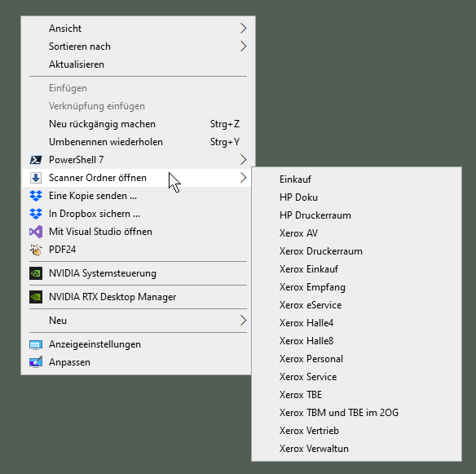
Task: Choose In Dropbox sichern …
Action: (x=137, y=214)
